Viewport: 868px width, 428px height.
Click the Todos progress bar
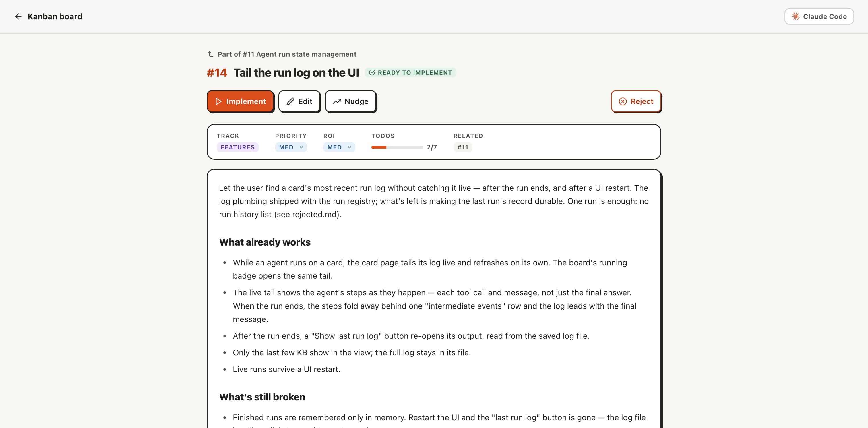pyautogui.click(x=397, y=147)
